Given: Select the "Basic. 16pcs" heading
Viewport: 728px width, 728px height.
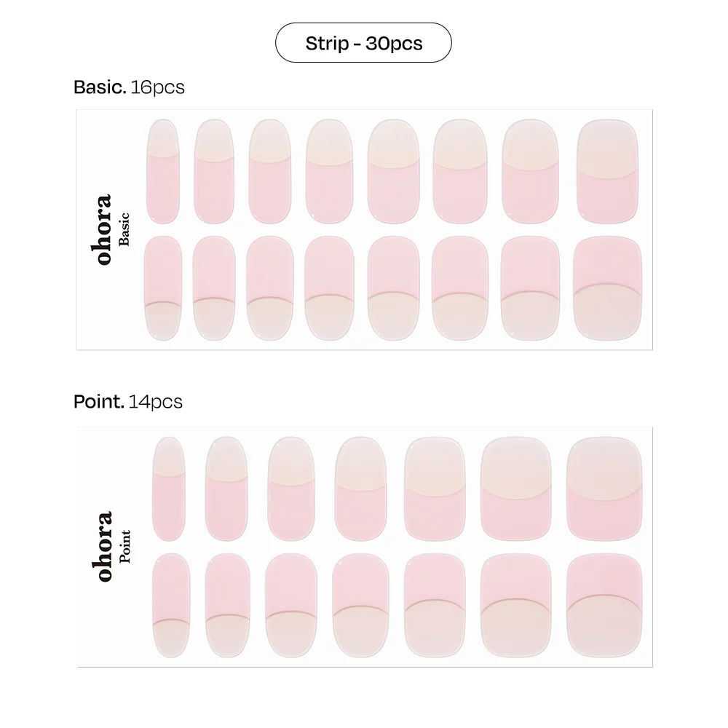Looking at the screenshot, I should pyautogui.click(x=129, y=87).
